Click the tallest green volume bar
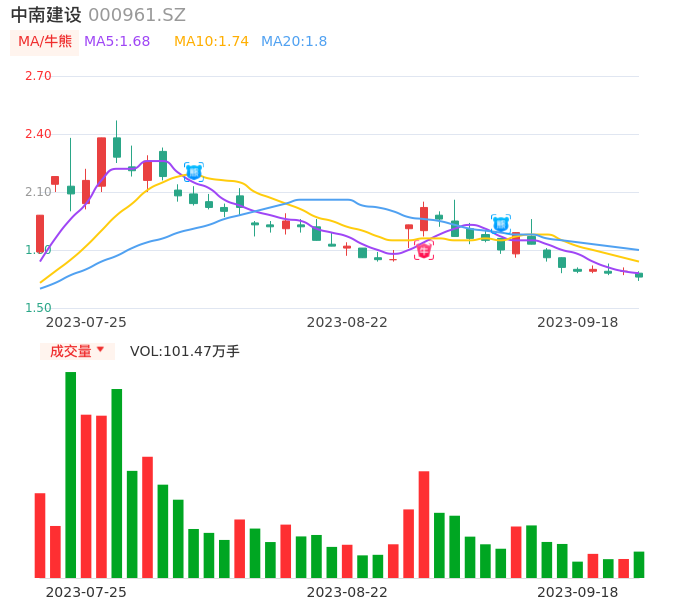 70,475
